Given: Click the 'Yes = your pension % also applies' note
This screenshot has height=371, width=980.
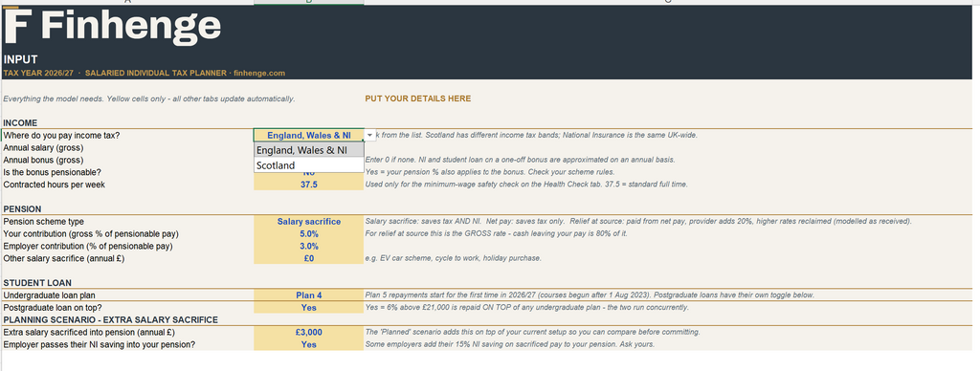Looking at the screenshot, I should coord(490,172).
